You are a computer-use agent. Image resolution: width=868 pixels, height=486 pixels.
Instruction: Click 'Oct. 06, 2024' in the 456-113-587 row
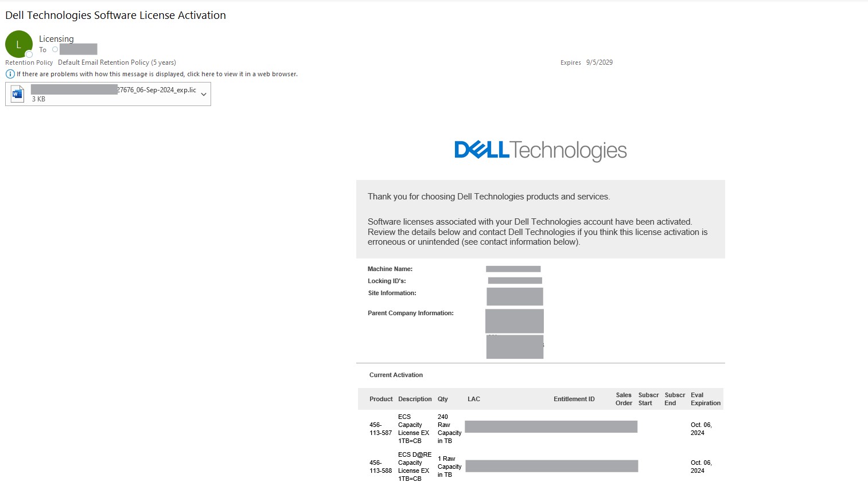(701, 429)
